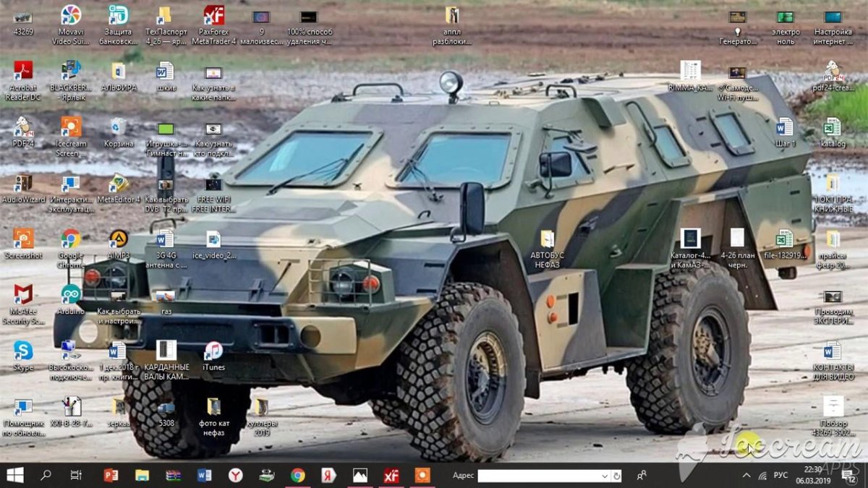This screenshot has width=868, height=488.
Task: Expand hidden icons in the system tray
Action: coord(745,476)
